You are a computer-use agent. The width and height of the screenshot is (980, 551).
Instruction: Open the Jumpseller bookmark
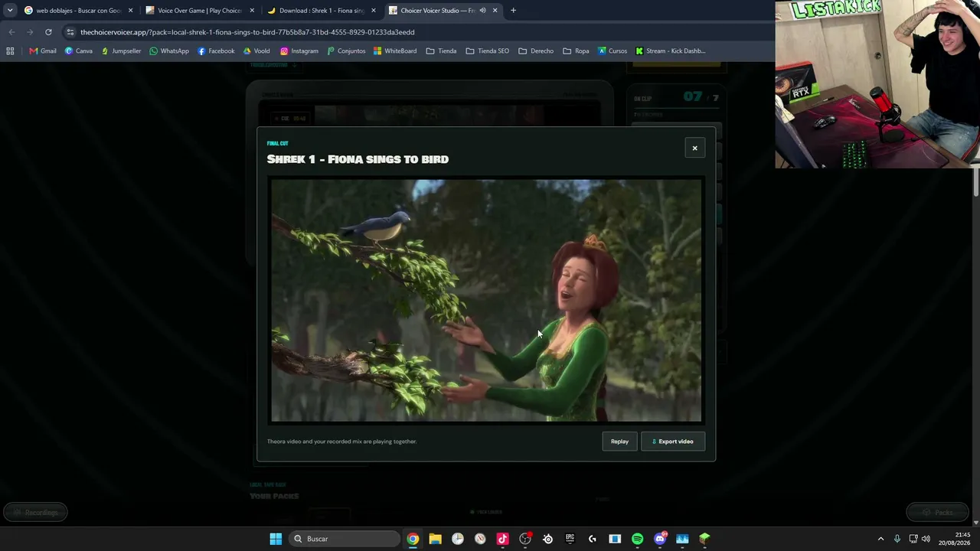(121, 51)
